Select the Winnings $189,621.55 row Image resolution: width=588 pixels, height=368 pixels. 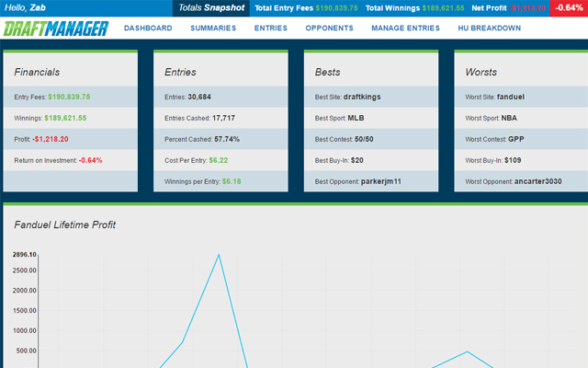tap(71, 118)
